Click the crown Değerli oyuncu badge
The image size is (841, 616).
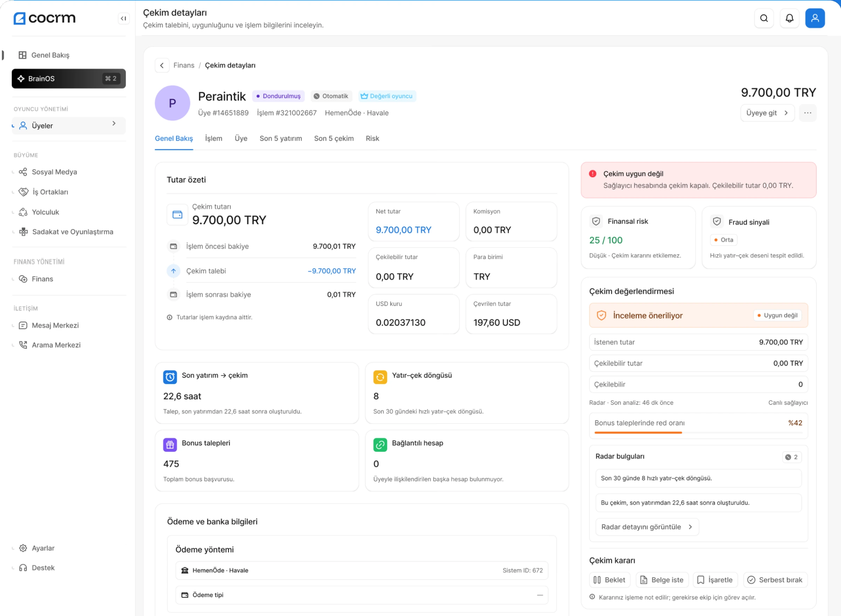387,96
